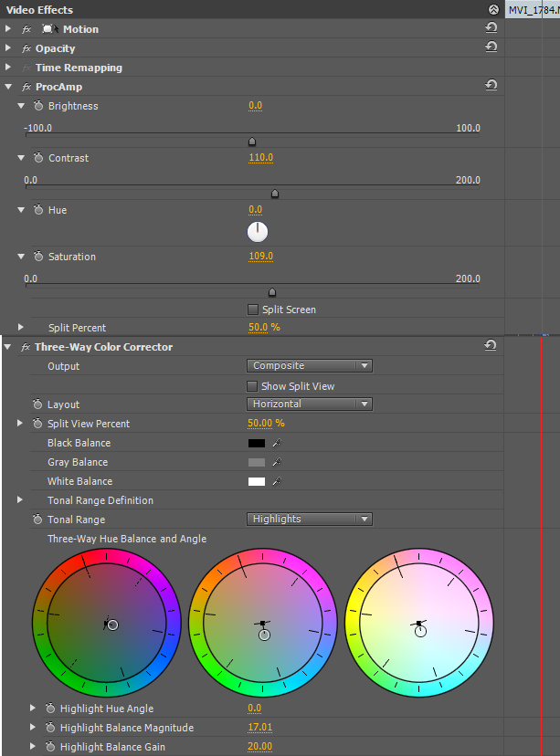Screen dimensions: 560x756
Task: Click the midtones color wheel center
Action: (263, 623)
